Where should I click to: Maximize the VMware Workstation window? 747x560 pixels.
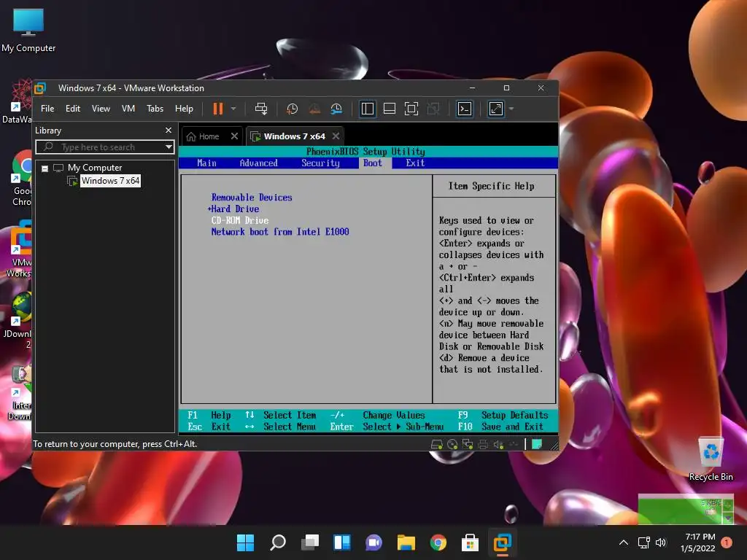506,88
